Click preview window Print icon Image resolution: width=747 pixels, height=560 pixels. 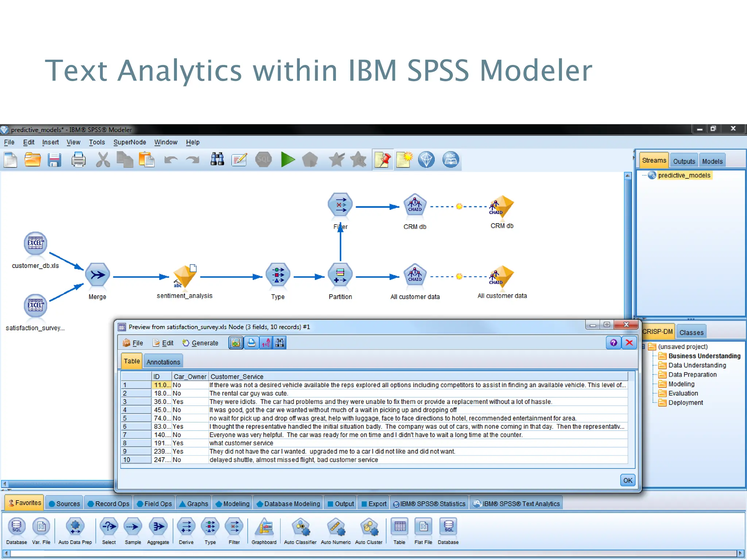[251, 343]
